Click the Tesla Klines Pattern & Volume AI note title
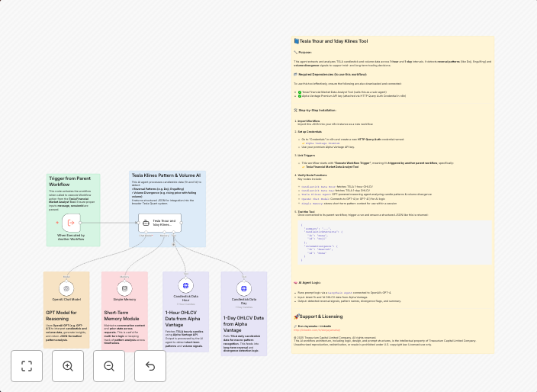This screenshot has height=392, width=537. tap(166, 175)
